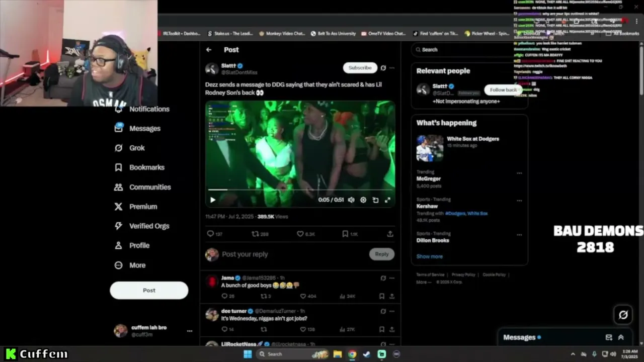Compose a new message in Messages drawer
The height and width of the screenshot is (362, 644).
609,337
